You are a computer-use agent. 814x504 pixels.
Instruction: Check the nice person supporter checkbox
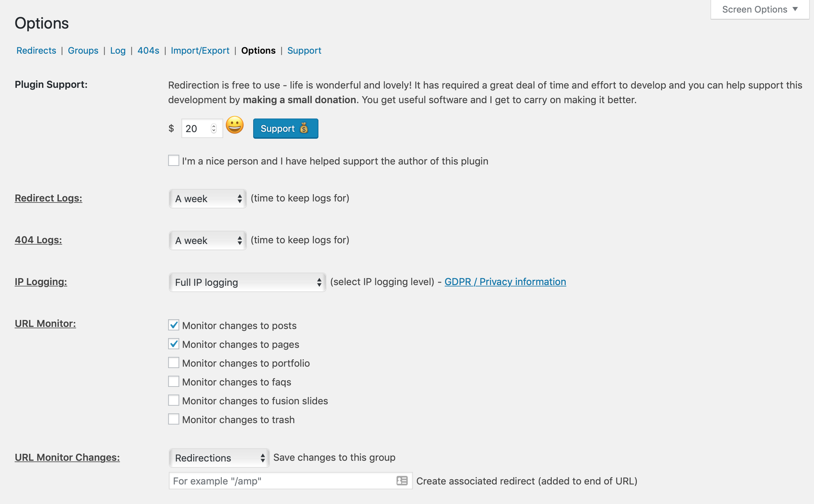click(x=174, y=160)
